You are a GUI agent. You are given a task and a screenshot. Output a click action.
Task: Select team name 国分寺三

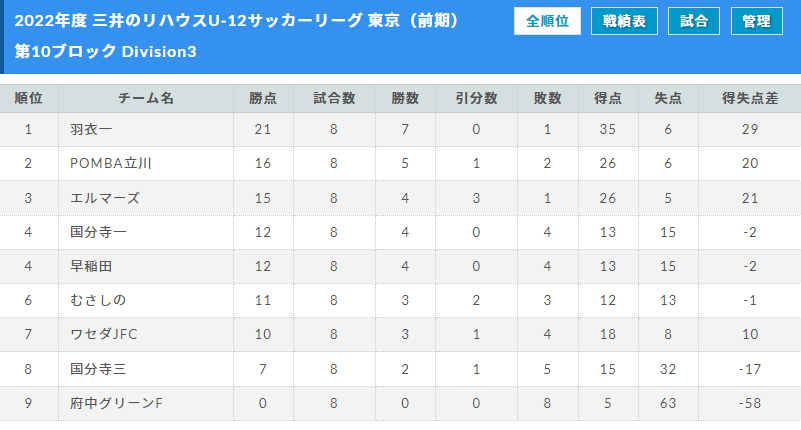click(98, 369)
